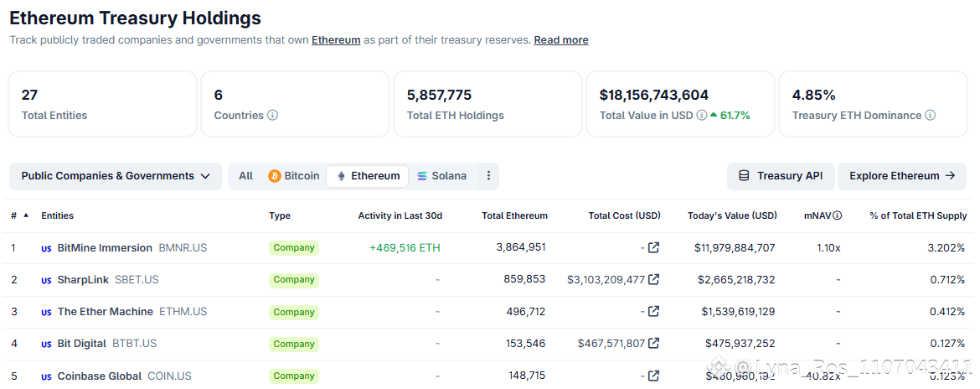This screenshot has height=389, width=980.
Task: Select the All coins tab
Action: tap(245, 176)
